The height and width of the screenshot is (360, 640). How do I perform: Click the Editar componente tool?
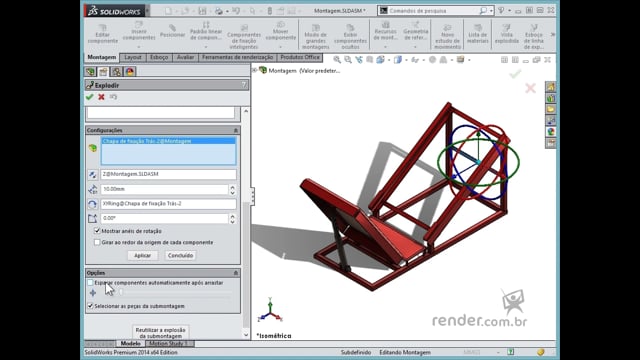click(102, 33)
